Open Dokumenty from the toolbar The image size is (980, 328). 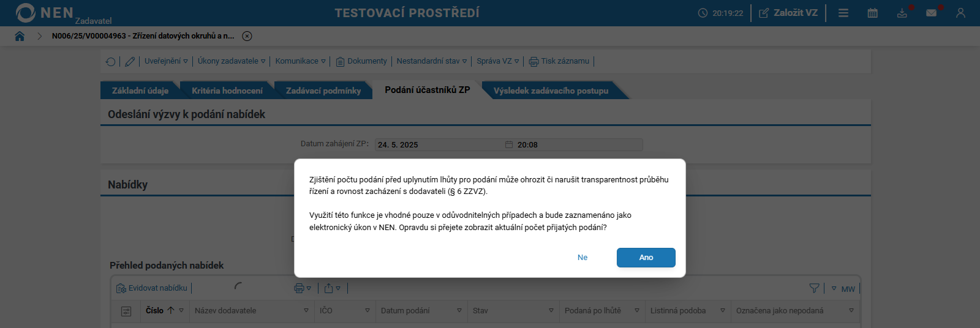pyautogui.click(x=361, y=61)
